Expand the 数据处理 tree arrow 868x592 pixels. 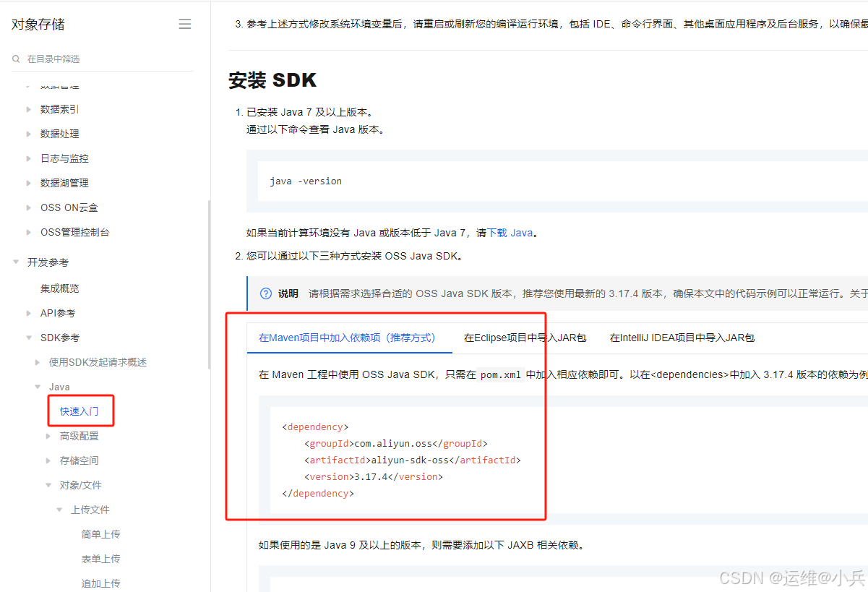[28, 134]
